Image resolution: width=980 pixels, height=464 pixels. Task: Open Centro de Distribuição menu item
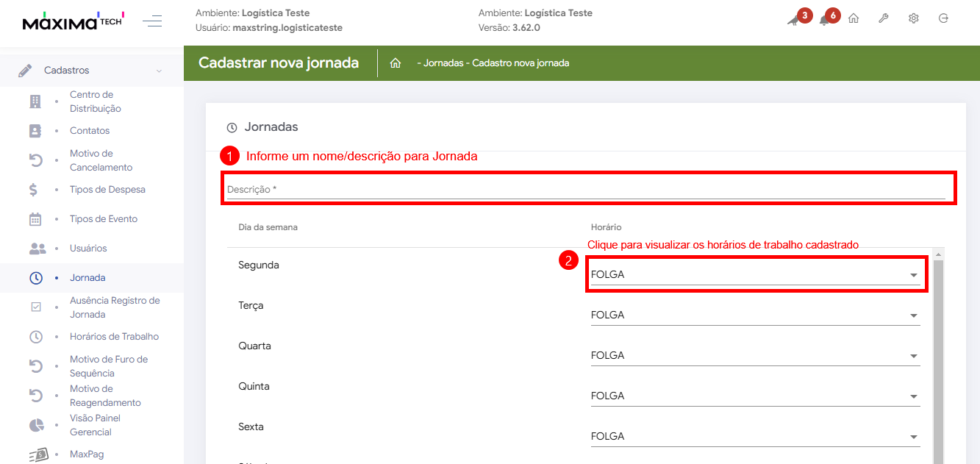(96, 101)
